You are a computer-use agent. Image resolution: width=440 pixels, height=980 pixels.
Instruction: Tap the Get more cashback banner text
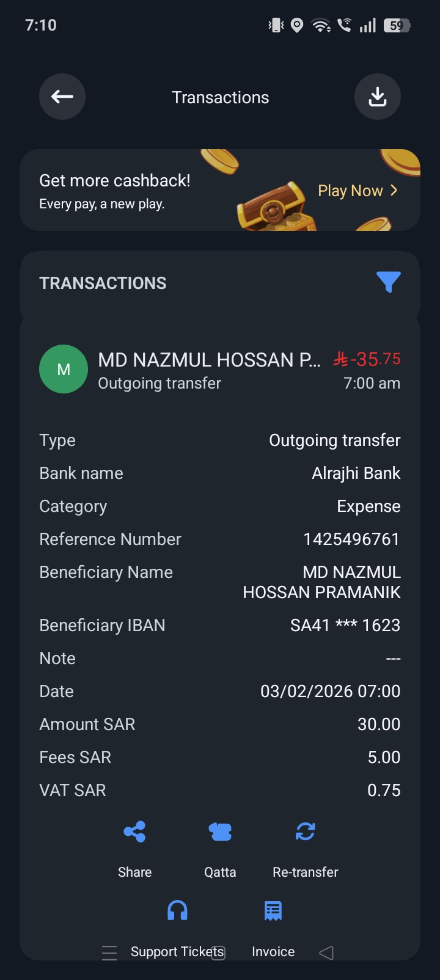click(x=115, y=181)
